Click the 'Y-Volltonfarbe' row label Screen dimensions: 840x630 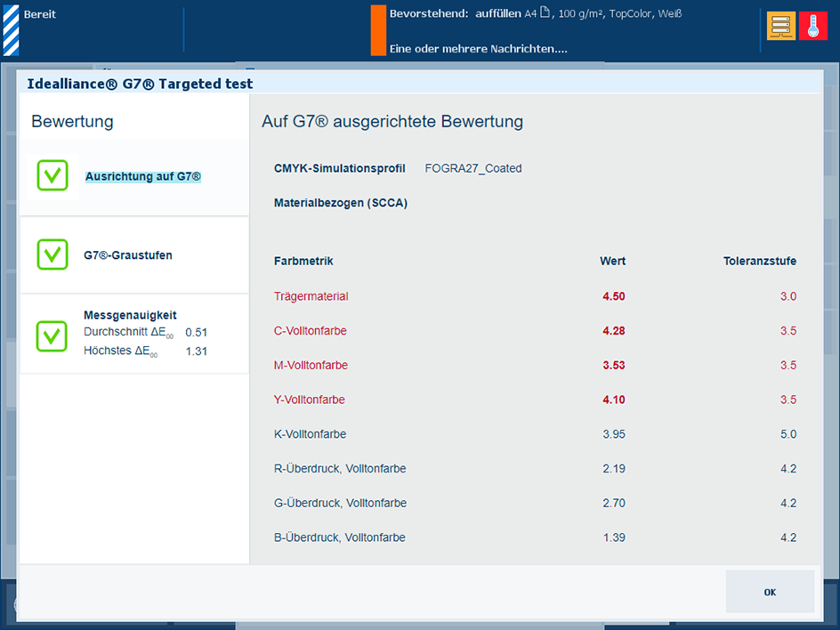(x=309, y=400)
